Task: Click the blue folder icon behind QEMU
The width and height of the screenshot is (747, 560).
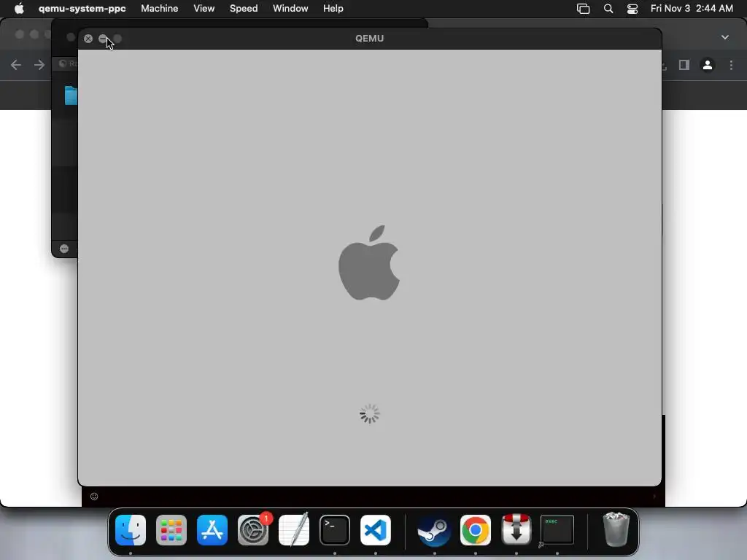Action: coord(71,96)
